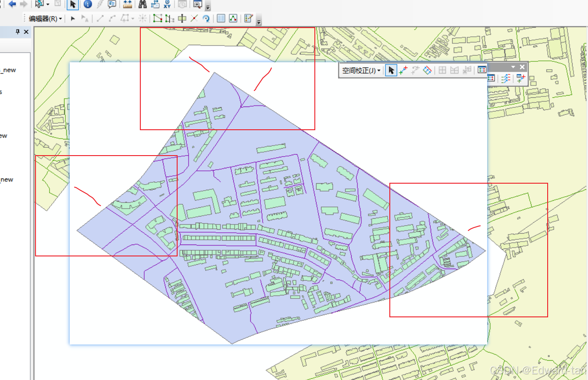588x380 pixels.
Task: Select the Trace tool on Editor toolbar
Action: pos(125,18)
